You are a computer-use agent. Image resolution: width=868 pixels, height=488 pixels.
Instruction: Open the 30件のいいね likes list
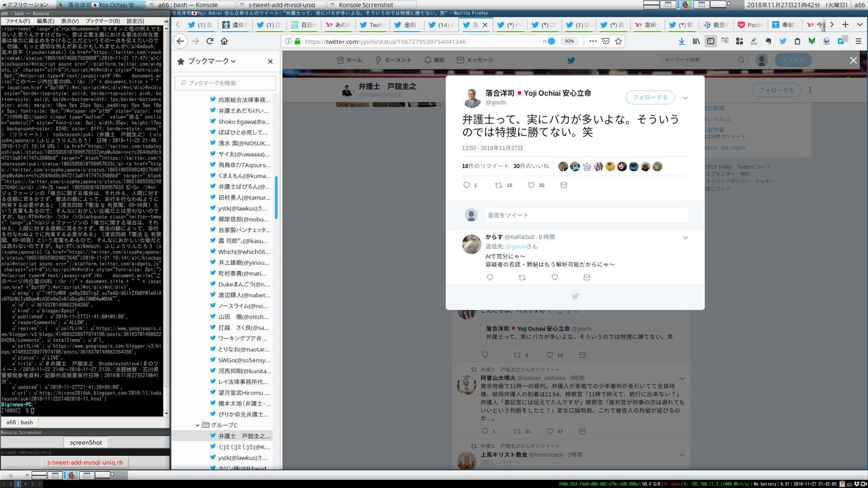point(531,166)
